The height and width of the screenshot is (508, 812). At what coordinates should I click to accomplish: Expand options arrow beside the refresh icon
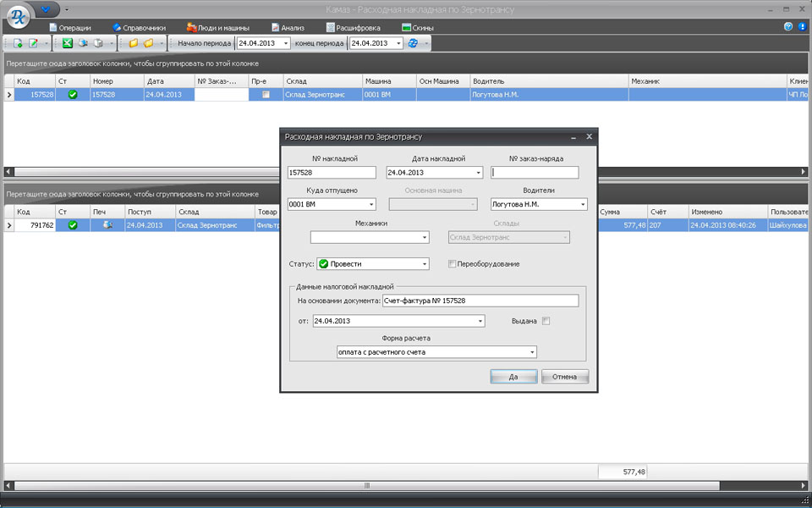coord(425,44)
